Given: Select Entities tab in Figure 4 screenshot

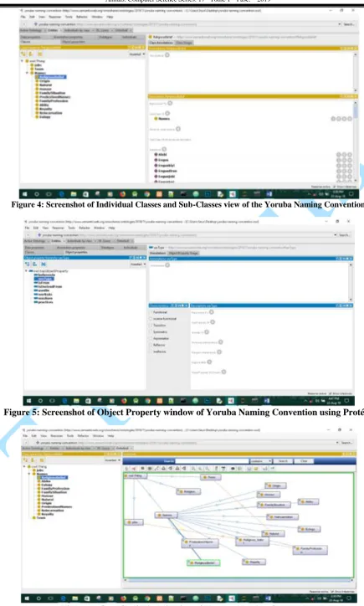Looking at the screenshot, I should [53, 30].
